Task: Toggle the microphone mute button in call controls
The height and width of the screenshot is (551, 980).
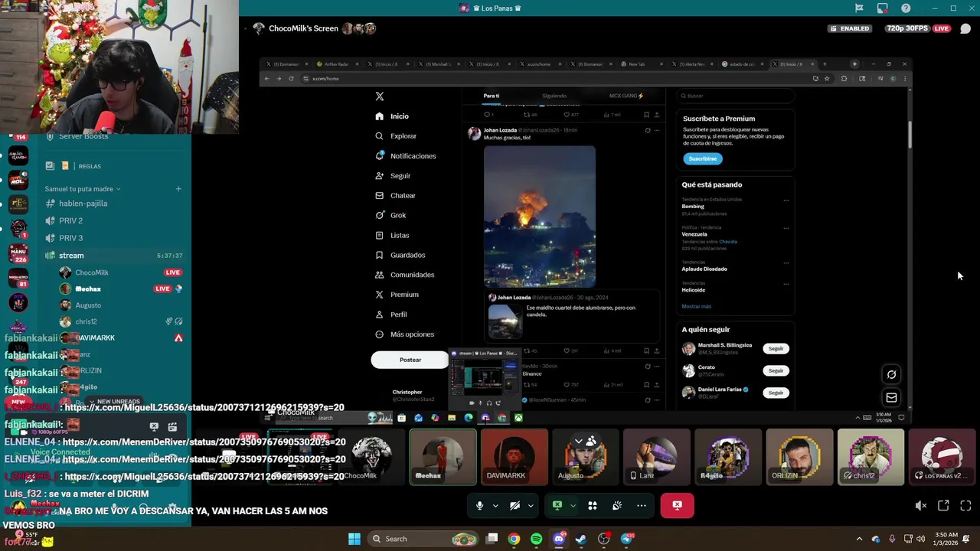Action: 480,506
